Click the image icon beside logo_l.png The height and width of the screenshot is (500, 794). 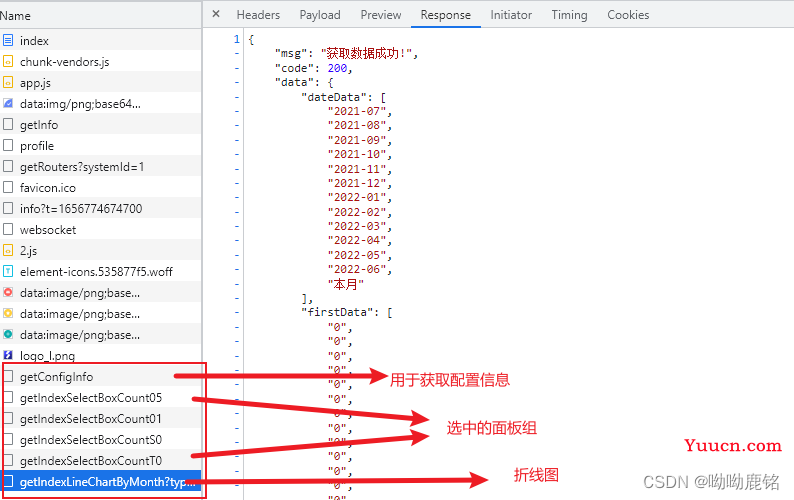pyautogui.click(x=8, y=355)
